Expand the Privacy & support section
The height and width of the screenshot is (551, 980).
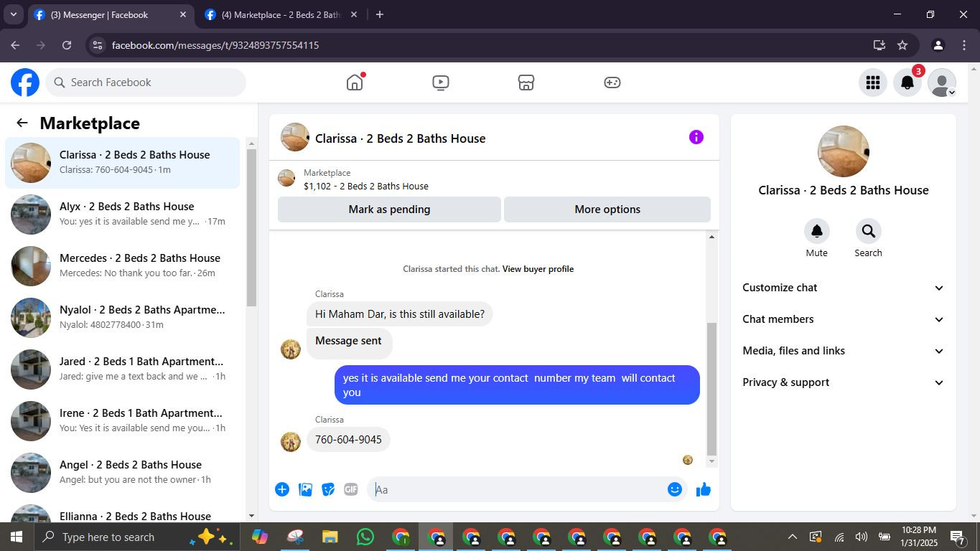[x=844, y=382]
